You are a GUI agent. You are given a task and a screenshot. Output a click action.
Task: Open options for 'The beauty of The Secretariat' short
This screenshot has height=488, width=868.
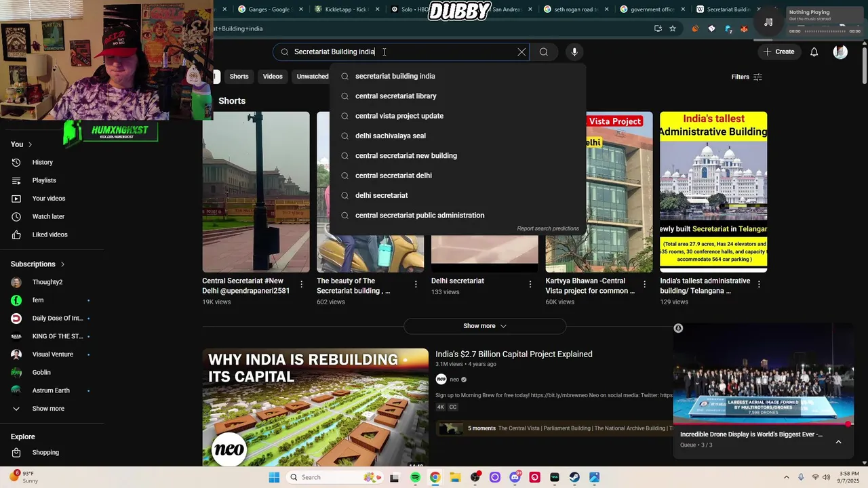point(416,285)
